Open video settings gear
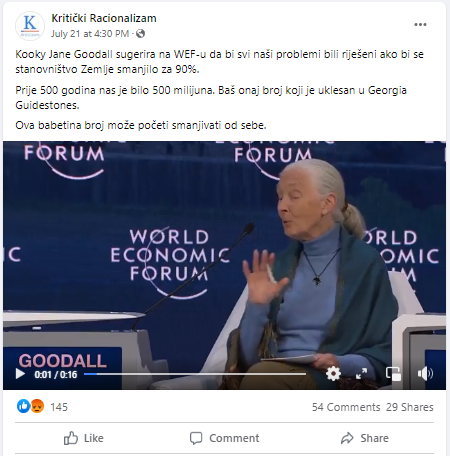Screen dimensions: 450x456 pyautogui.click(x=333, y=374)
